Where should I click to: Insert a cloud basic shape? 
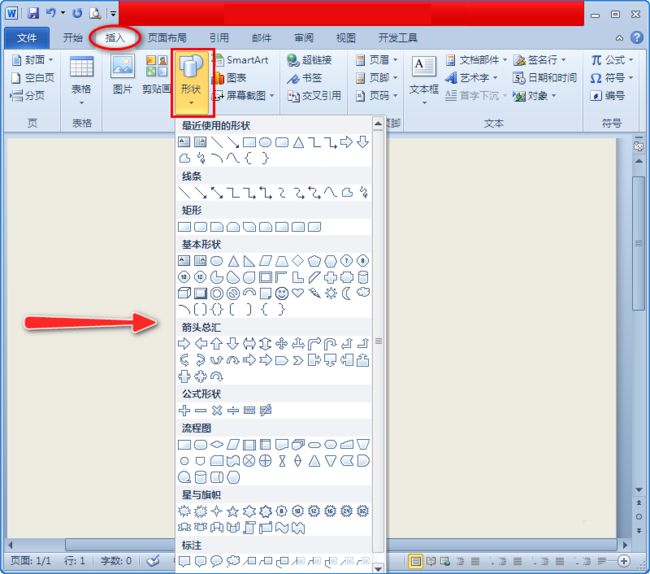tap(363, 293)
